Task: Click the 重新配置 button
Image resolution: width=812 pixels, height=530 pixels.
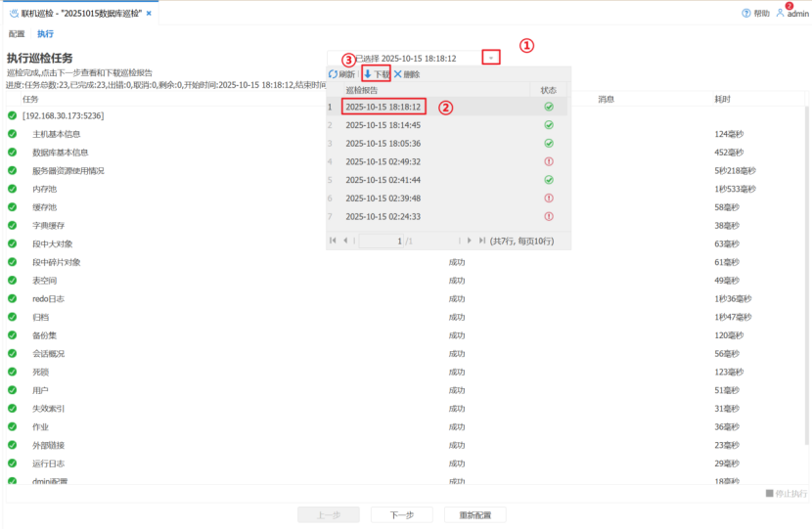Action: coord(474,515)
